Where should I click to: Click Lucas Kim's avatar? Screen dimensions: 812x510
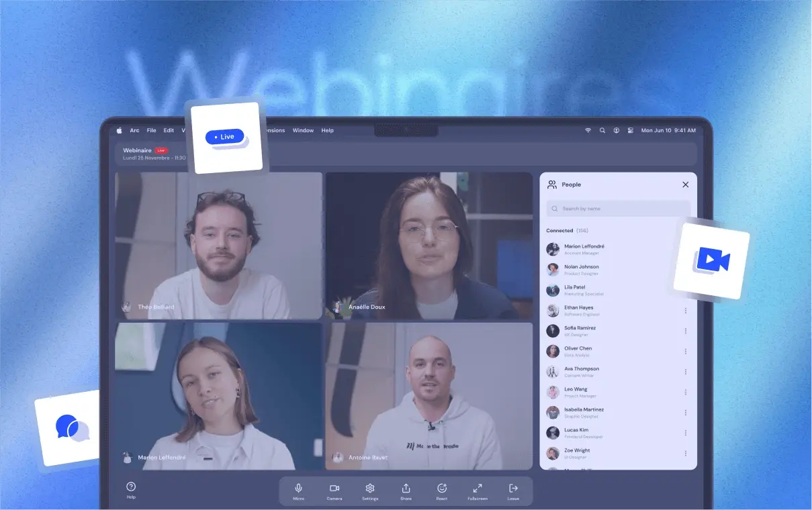click(553, 433)
